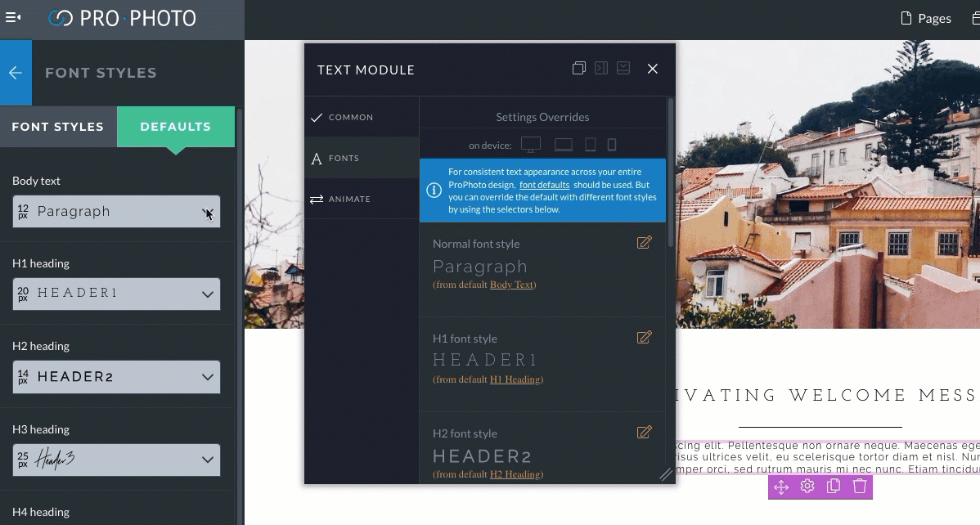Go back with the blue arrow button
Image resolution: width=980 pixels, height=525 pixels.
click(16, 73)
